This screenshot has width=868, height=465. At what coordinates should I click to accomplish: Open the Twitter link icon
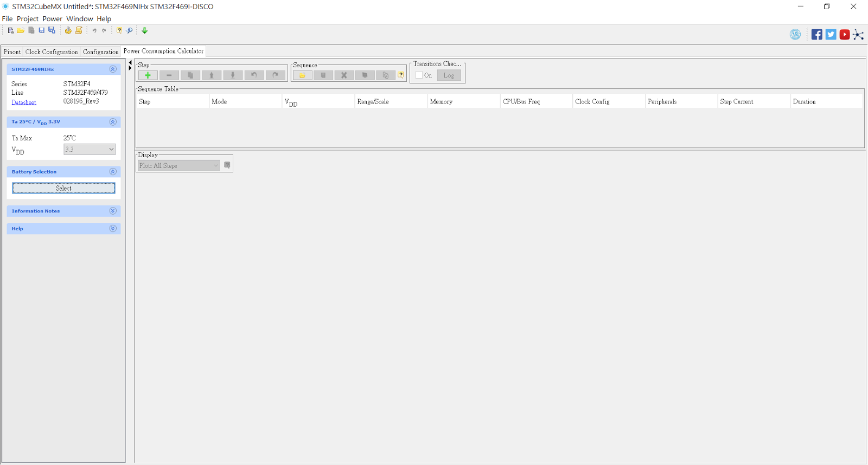831,35
